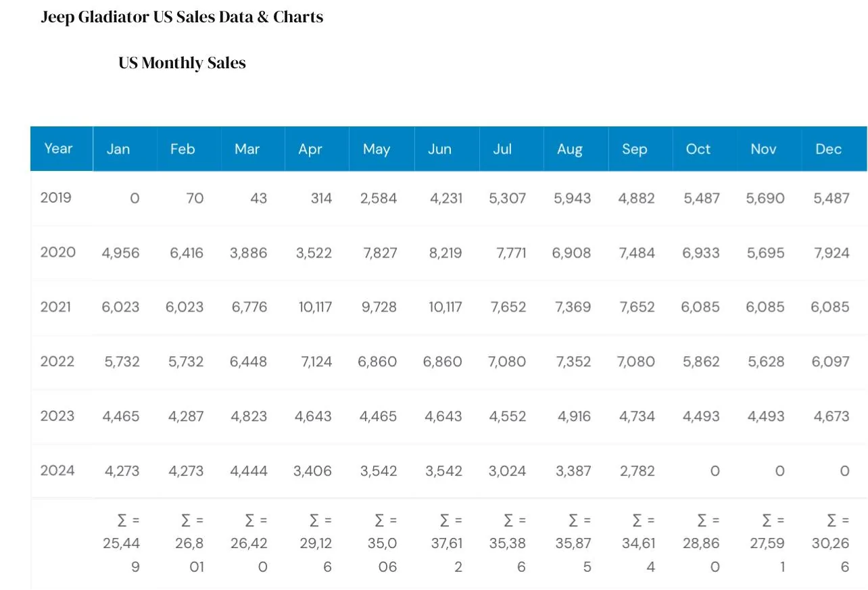Click the US Monthly Sales heading

click(x=182, y=63)
